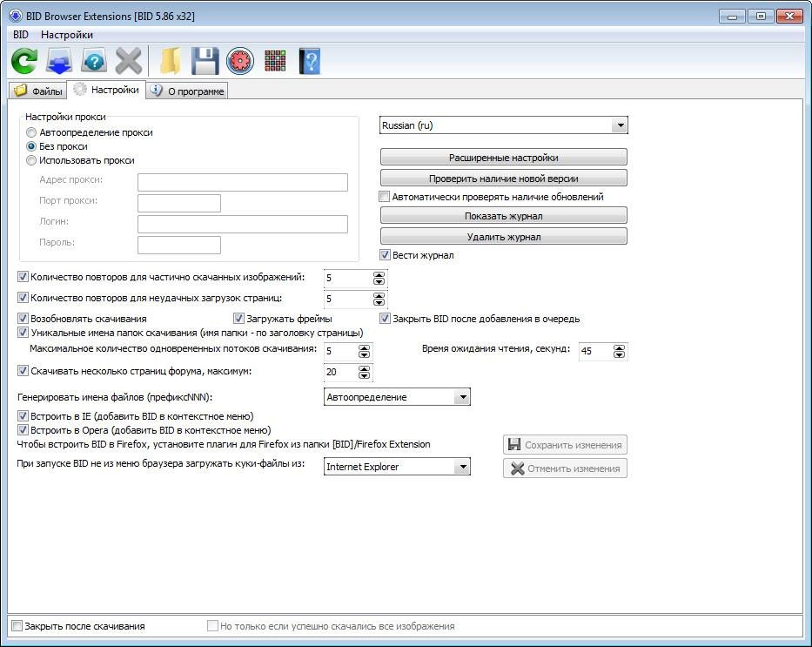
Task: Toggle Возобновлять скачивания checkbox
Action: (x=23, y=319)
